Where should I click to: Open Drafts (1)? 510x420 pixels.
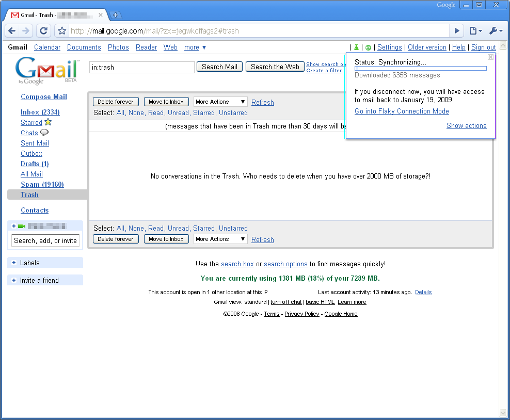click(x=35, y=164)
